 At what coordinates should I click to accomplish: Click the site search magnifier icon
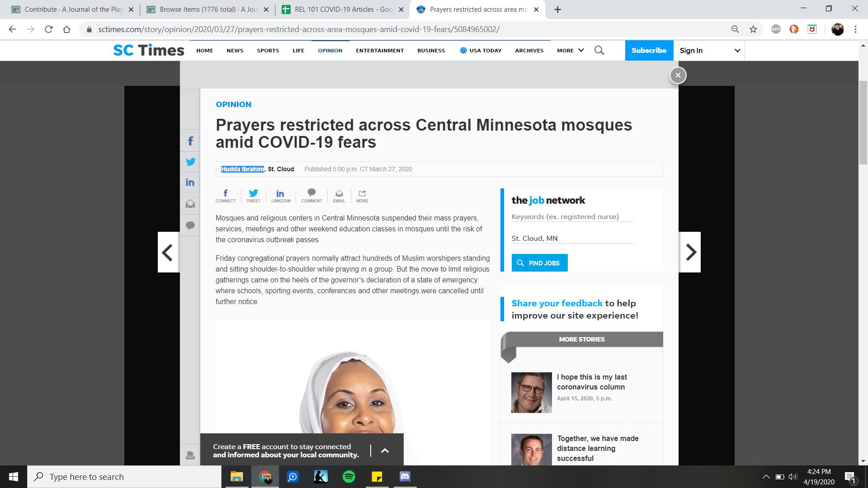[599, 50]
